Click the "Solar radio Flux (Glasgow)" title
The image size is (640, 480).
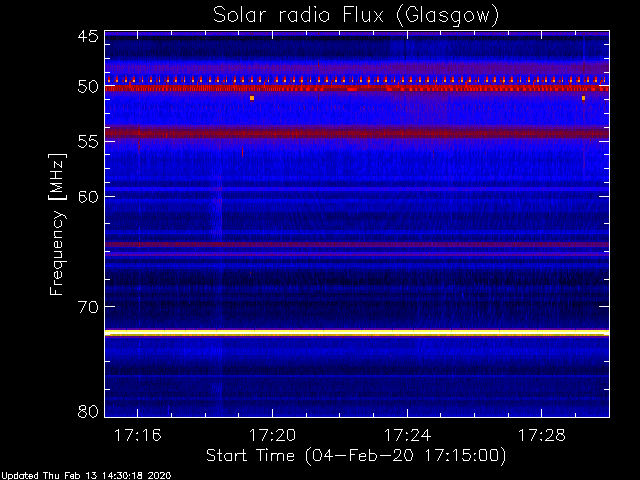[x=356, y=16]
